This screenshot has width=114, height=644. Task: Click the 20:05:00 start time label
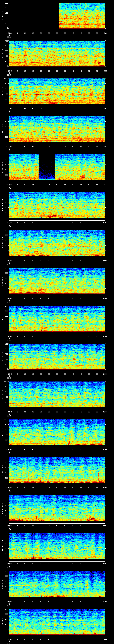tap(9, 71)
